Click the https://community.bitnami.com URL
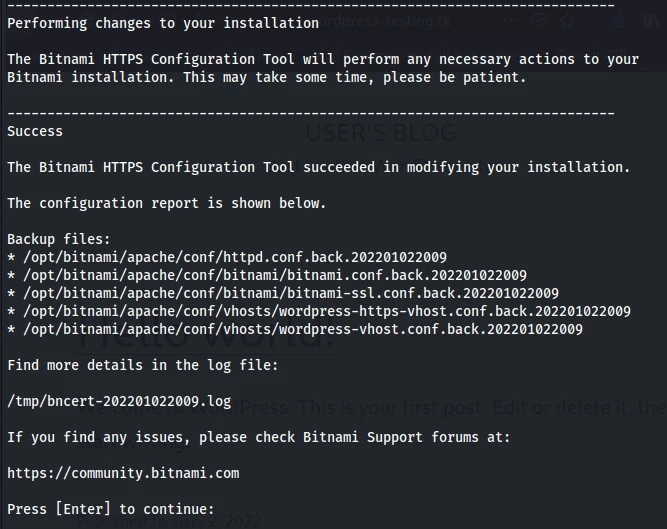The image size is (667, 529). point(123,473)
